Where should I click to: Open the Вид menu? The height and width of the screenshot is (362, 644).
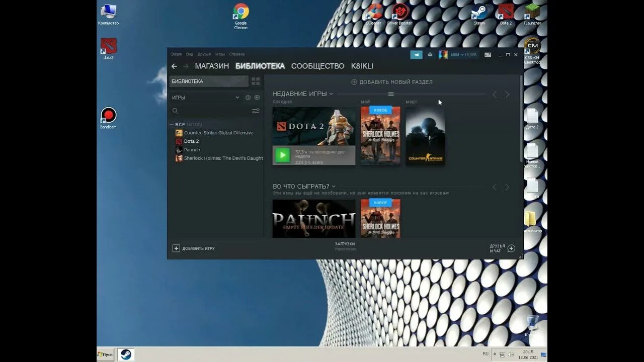[x=190, y=54]
